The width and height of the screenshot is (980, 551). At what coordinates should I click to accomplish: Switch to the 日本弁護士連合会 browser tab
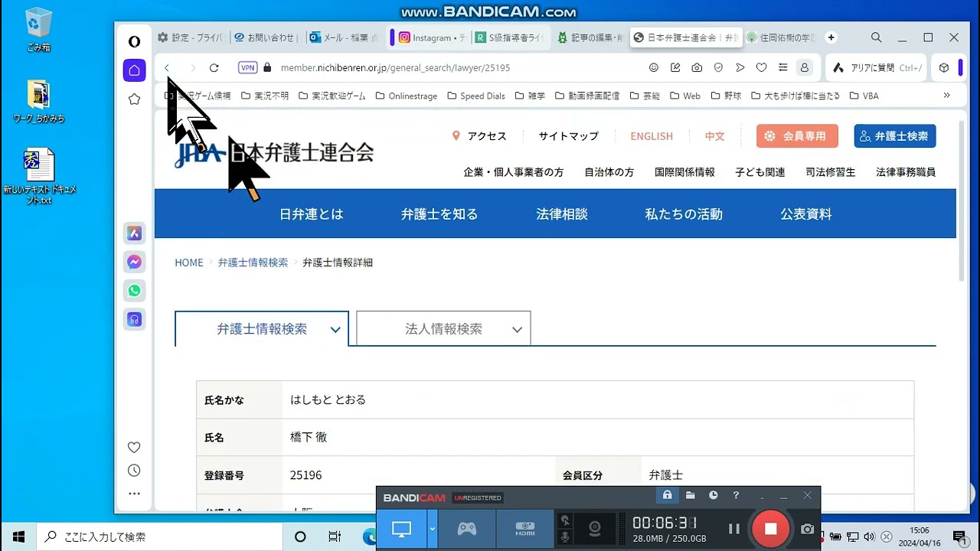[x=685, y=37]
